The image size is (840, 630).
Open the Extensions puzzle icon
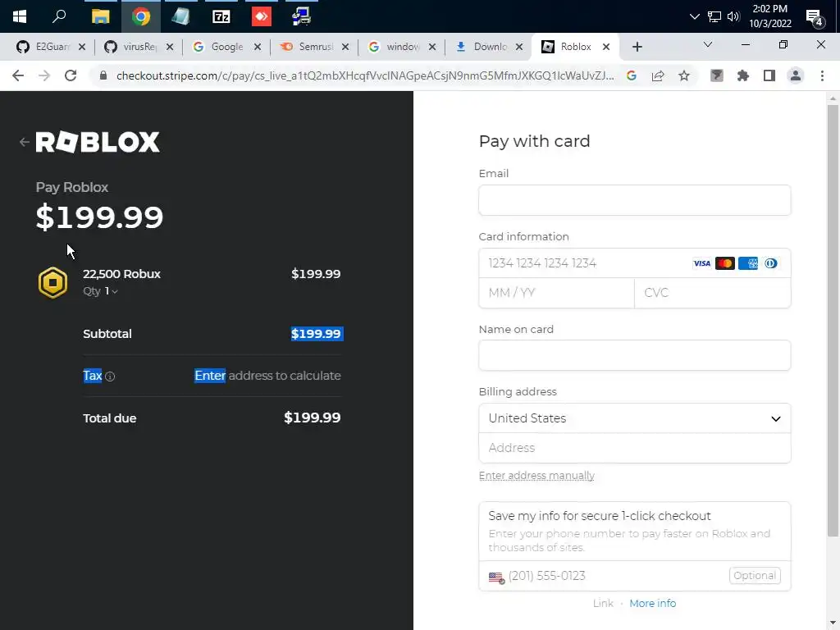point(742,76)
